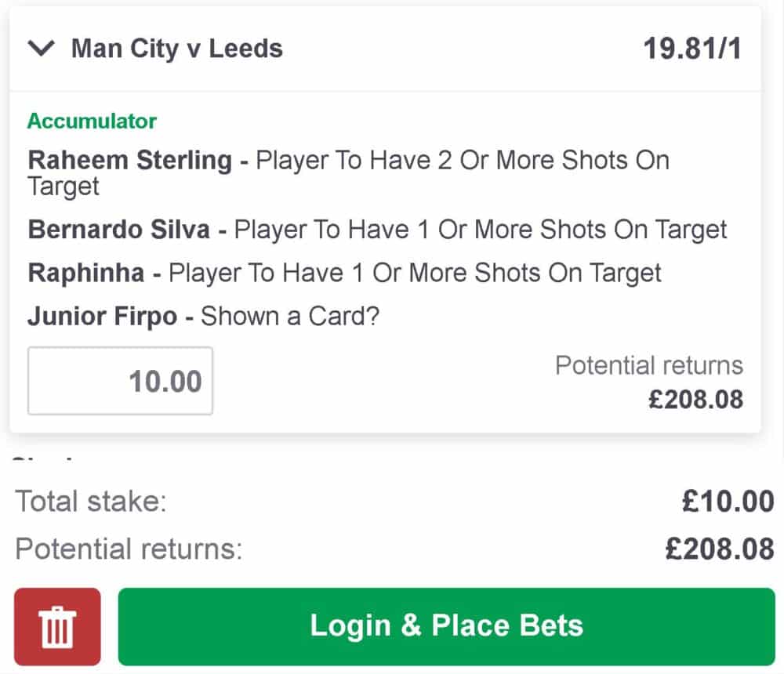Click the red trash bin icon
The width and height of the screenshot is (784, 674).
click(57, 626)
